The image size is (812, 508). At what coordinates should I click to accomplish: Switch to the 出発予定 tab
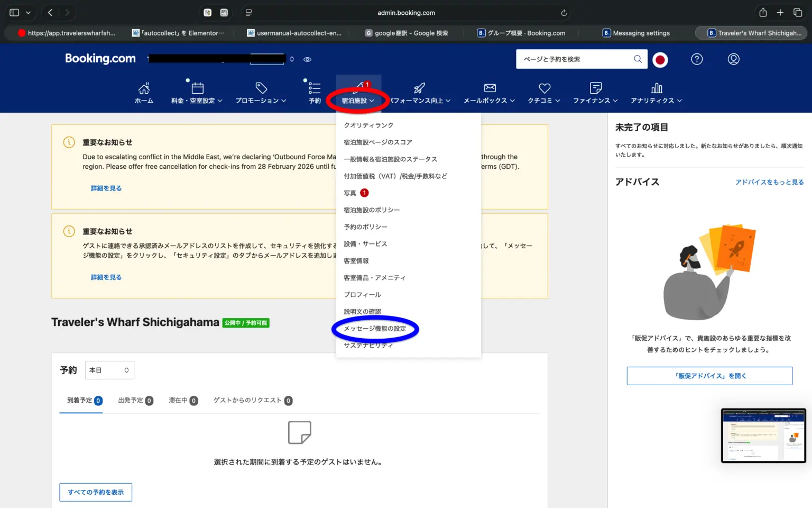click(135, 401)
